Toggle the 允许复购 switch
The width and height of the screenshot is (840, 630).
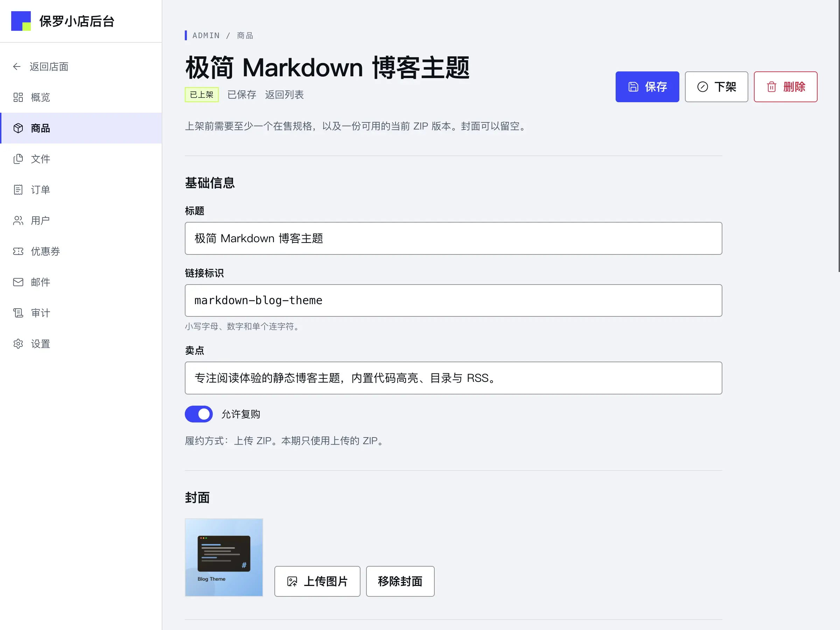pyautogui.click(x=198, y=414)
